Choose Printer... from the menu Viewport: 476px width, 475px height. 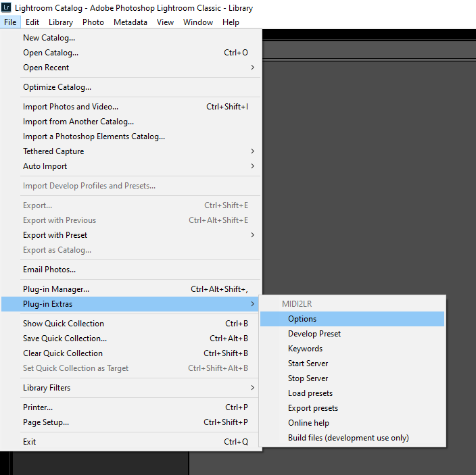coord(130,407)
